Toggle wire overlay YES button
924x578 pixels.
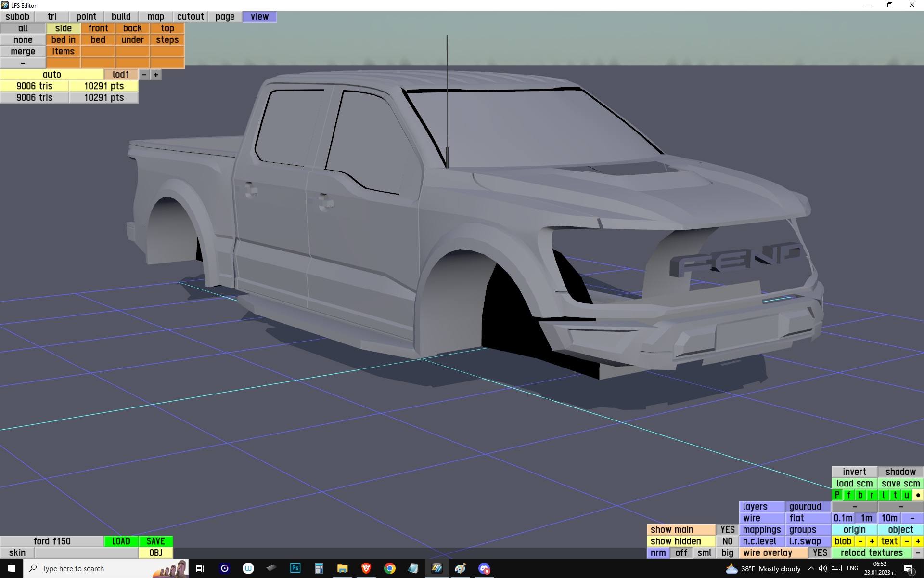pyautogui.click(x=820, y=552)
